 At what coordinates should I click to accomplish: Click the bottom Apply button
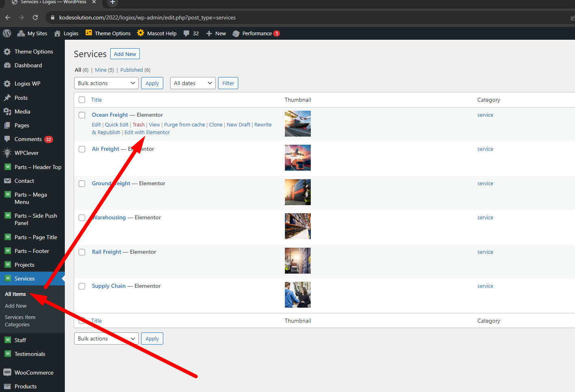(152, 338)
